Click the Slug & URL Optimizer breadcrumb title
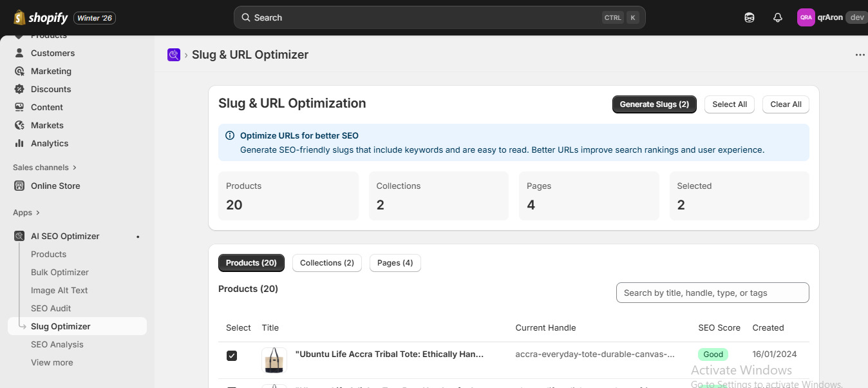Screen dimensions: 868x388 tap(250, 55)
